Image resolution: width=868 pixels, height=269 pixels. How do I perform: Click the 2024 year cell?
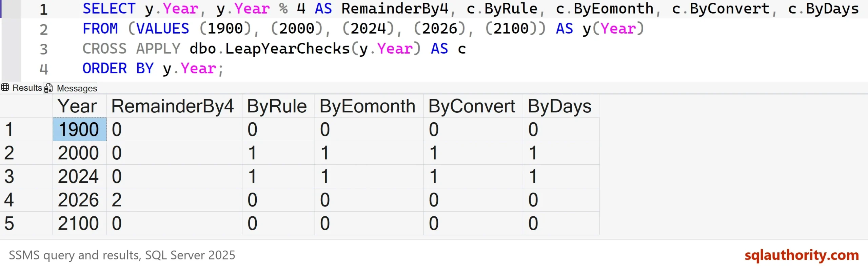coord(80,176)
